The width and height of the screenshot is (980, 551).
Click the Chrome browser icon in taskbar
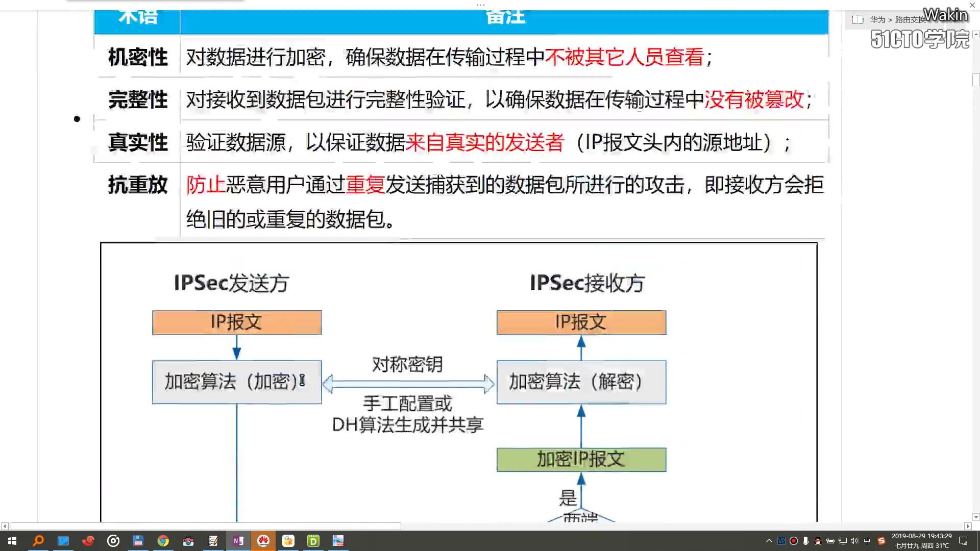(163, 541)
